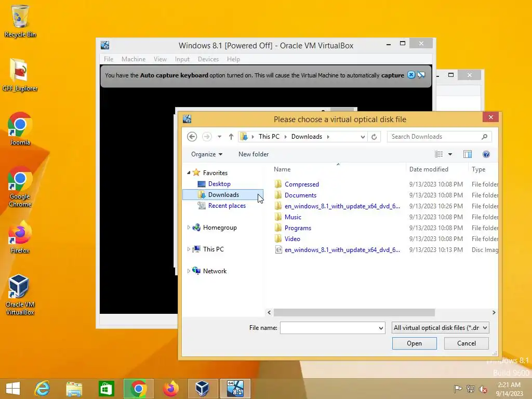Expand the This PC tree node
This screenshot has height=399, width=532.
(x=189, y=249)
